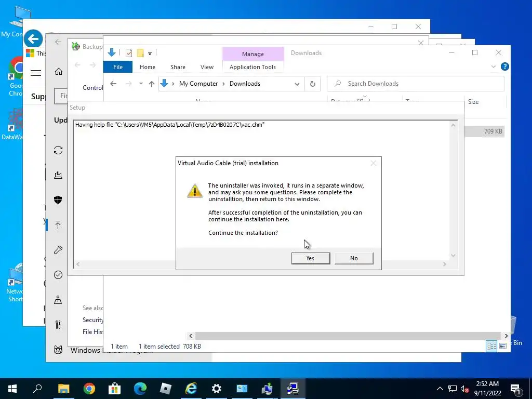
Task: Open Explorer Help question mark icon
Action: [504, 66]
